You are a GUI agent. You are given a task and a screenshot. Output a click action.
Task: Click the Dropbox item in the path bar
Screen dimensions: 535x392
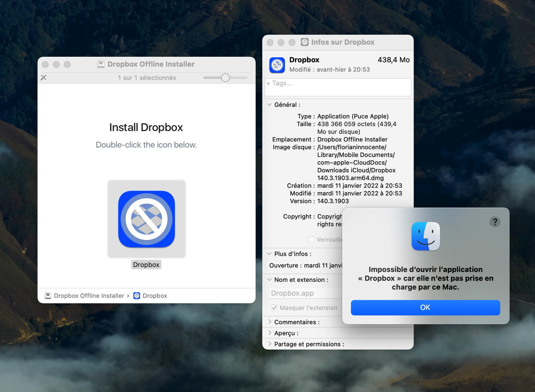point(150,296)
